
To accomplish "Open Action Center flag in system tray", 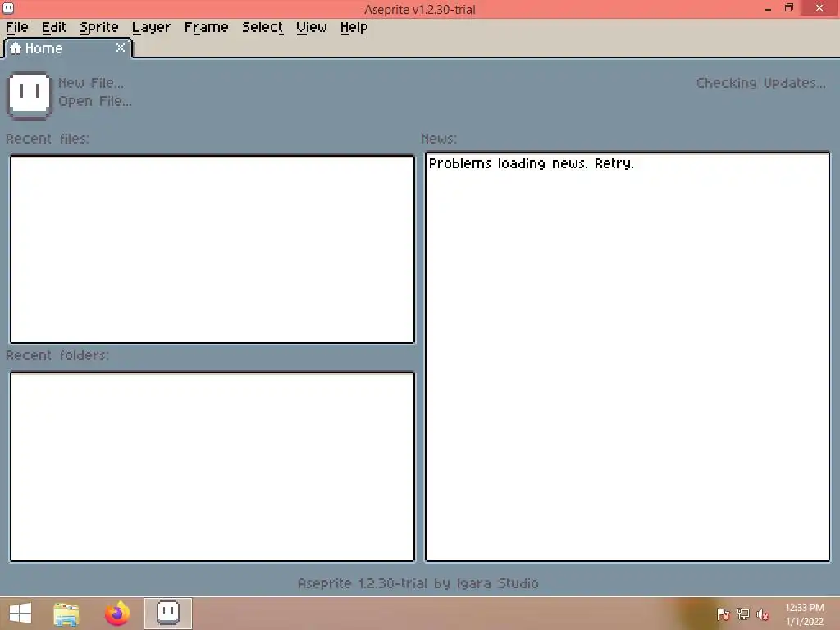I will [x=724, y=614].
